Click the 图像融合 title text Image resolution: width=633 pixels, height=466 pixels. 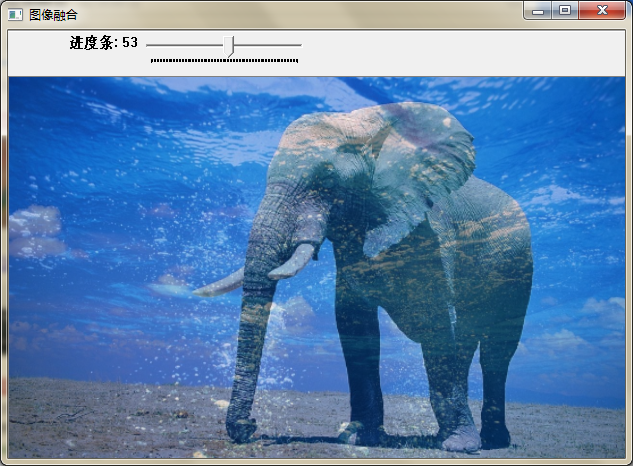click(x=53, y=15)
